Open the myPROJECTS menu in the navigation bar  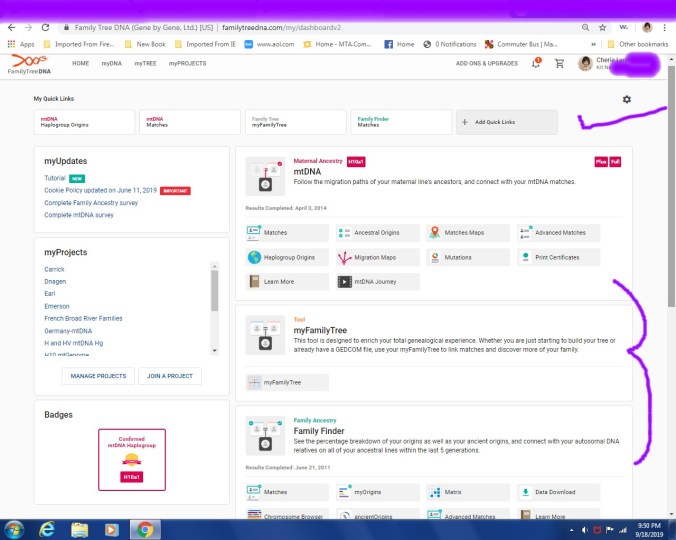187,63
